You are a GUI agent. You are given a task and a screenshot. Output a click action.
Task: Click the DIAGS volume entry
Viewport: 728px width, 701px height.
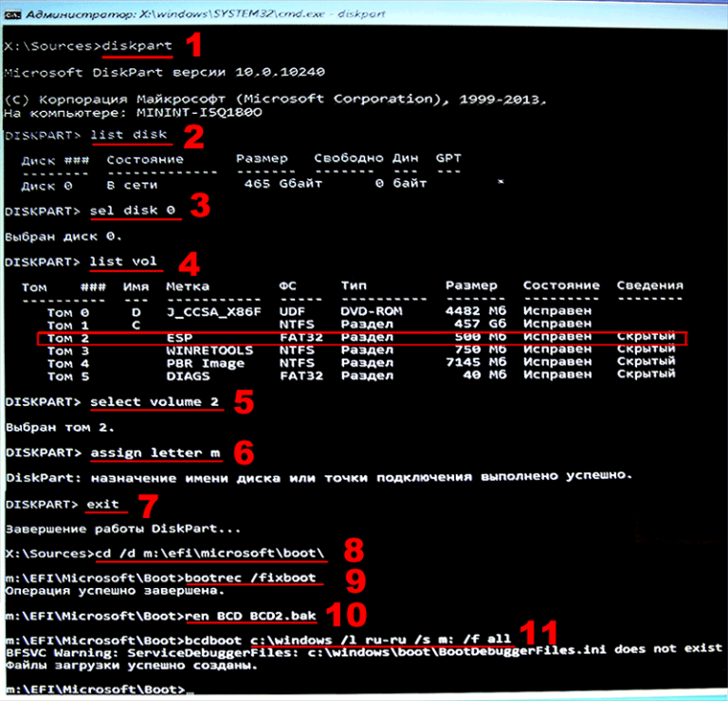[184, 375]
